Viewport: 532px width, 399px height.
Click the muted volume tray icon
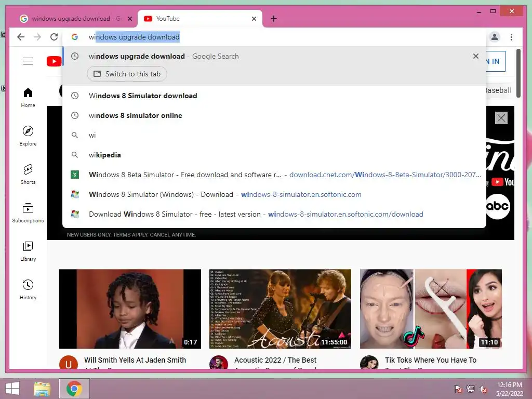483,389
